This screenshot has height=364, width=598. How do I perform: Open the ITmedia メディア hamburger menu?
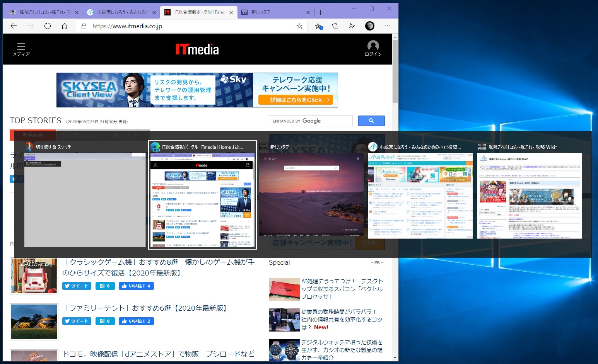tap(21, 49)
